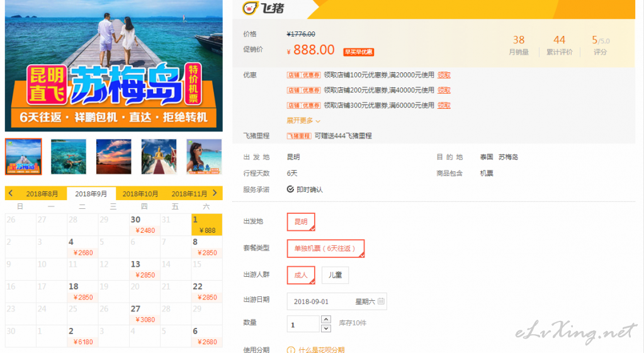The image size is (644, 353).
Task: Click the Huabei installment info icon
Action: click(291, 350)
